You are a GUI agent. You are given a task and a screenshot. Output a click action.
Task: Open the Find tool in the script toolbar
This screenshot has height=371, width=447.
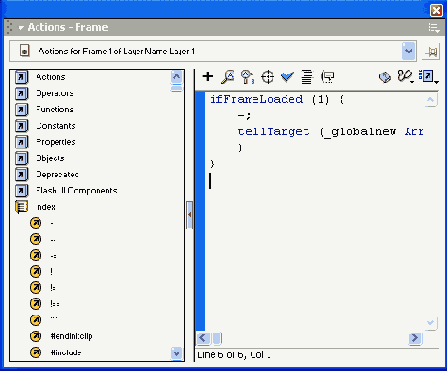(228, 77)
